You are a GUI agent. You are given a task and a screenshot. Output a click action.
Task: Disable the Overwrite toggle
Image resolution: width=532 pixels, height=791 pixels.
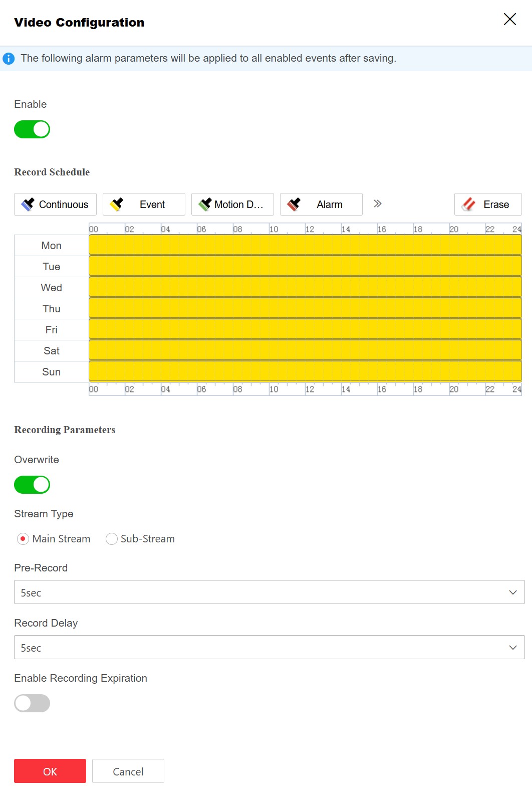[32, 485]
